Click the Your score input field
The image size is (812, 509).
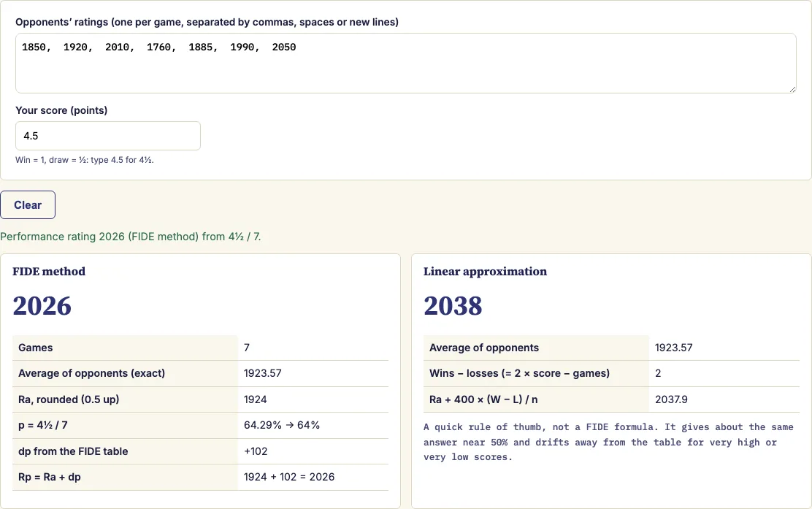pyautogui.click(x=108, y=136)
